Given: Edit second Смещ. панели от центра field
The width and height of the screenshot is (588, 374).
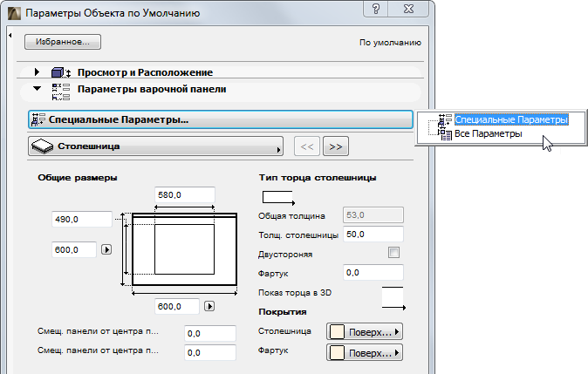Looking at the screenshot, I should (210, 352).
